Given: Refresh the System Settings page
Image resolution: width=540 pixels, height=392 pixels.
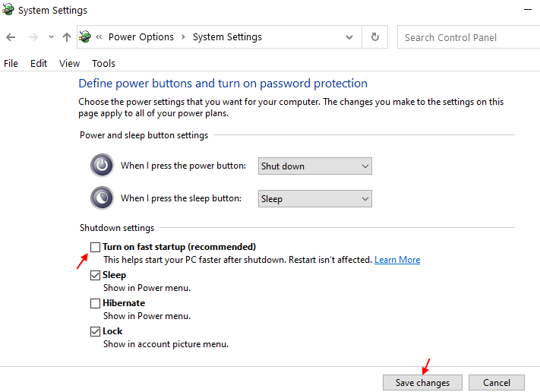Looking at the screenshot, I should (375, 37).
